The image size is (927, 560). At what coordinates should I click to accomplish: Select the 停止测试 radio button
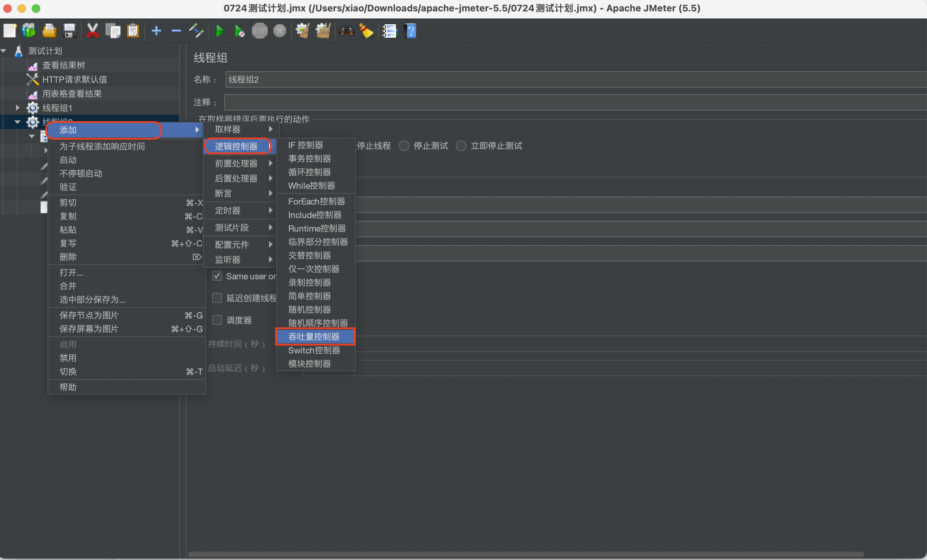coord(404,146)
